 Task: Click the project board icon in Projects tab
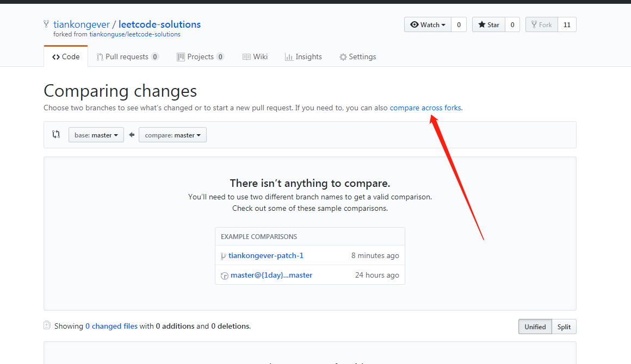click(x=181, y=57)
